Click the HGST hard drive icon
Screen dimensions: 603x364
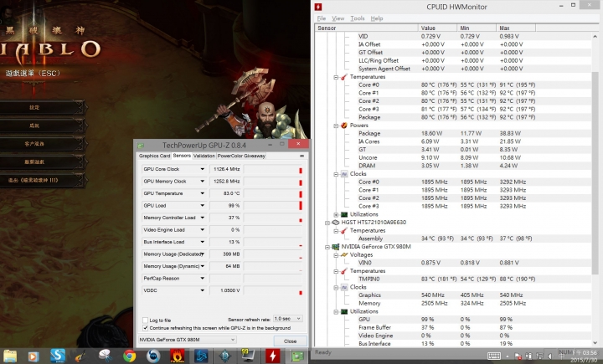coord(335,223)
